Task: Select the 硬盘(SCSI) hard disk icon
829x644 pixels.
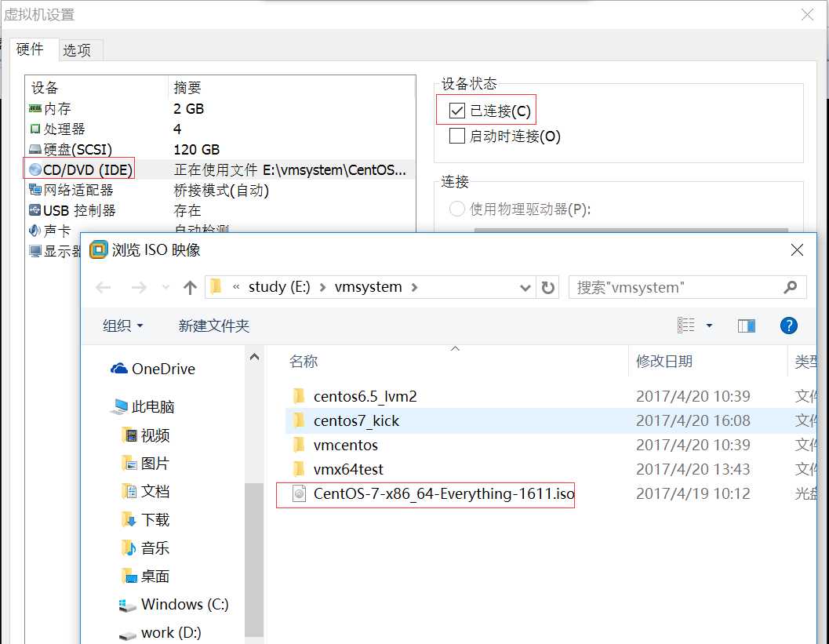Action: click(35, 150)
